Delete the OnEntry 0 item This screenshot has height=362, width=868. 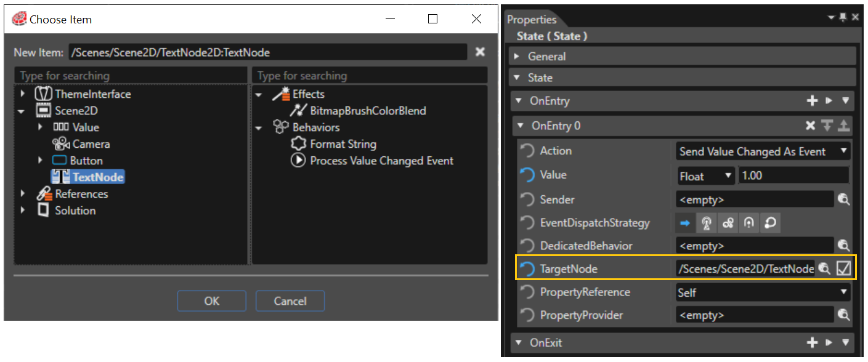[811, 126]
